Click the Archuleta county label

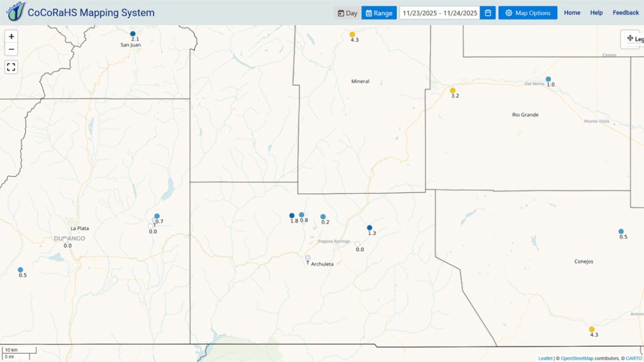coord(323,264)
